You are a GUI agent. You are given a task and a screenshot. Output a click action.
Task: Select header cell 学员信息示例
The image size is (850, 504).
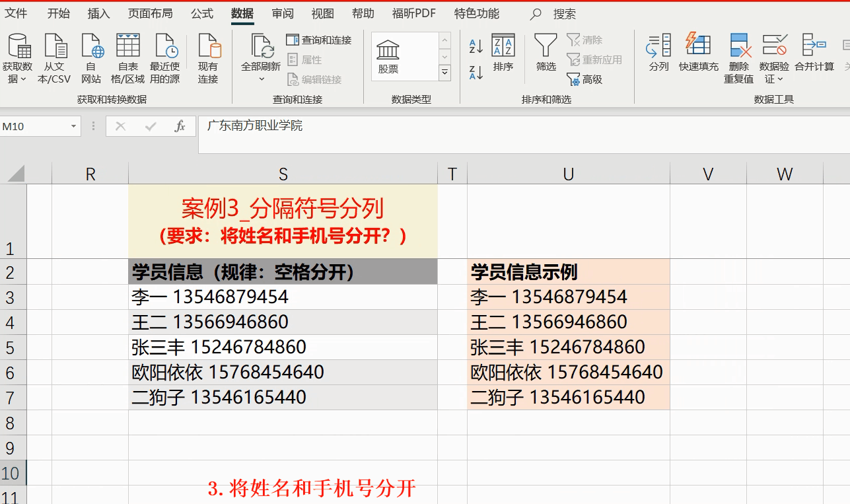pyautogui.click(x=568, y=272)
